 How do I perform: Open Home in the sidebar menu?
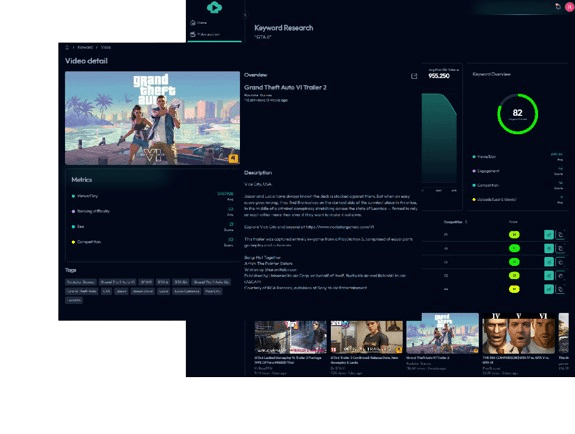click(198, 23)
